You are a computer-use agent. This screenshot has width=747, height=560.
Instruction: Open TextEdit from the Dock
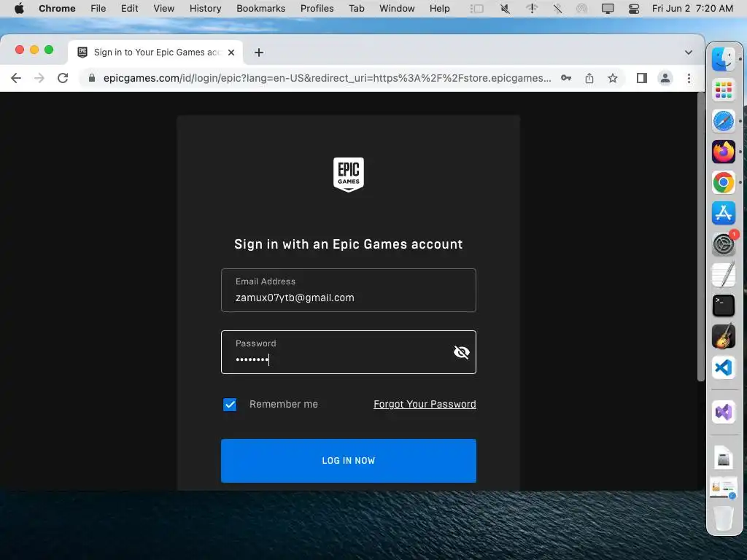723,275
